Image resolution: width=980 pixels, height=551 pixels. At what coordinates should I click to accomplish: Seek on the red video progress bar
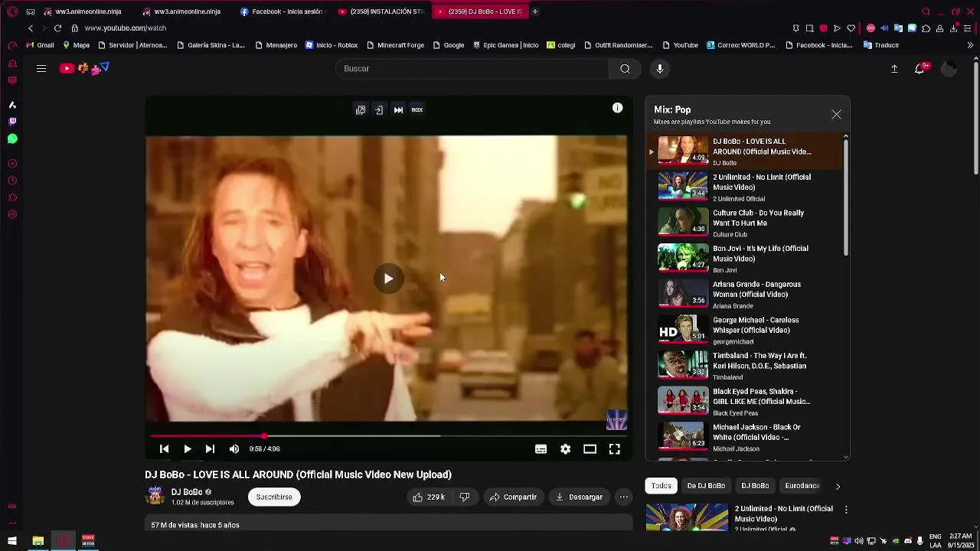[x=388, y=435]
